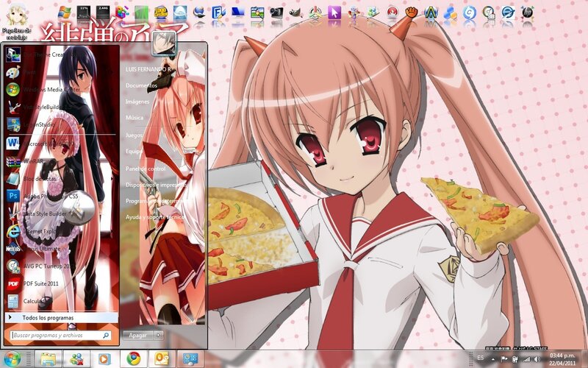
Task: Open Ayuda y soporte técnico
Action: tap(155, 217)
